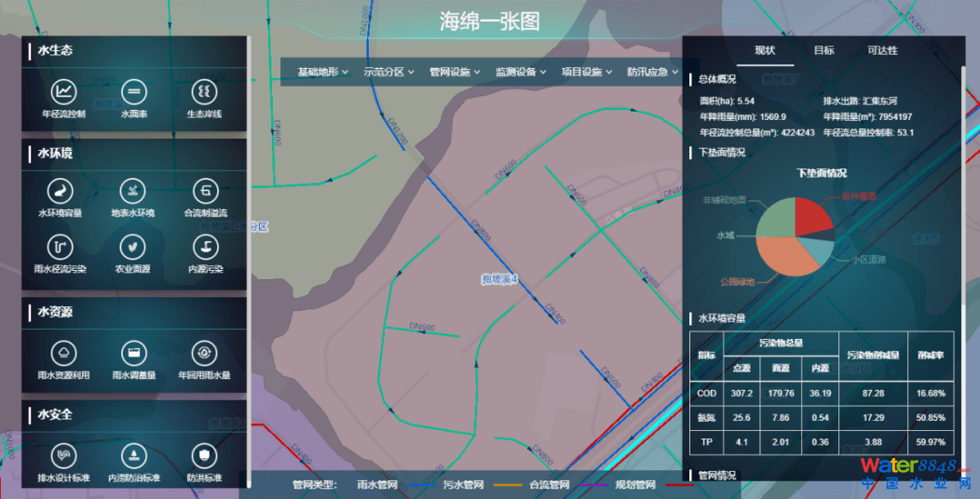Select the 地表水环境 surface water icon
The width and height of the screenshot is (980, 499).
pyautogui.click(x=134, y=191)
